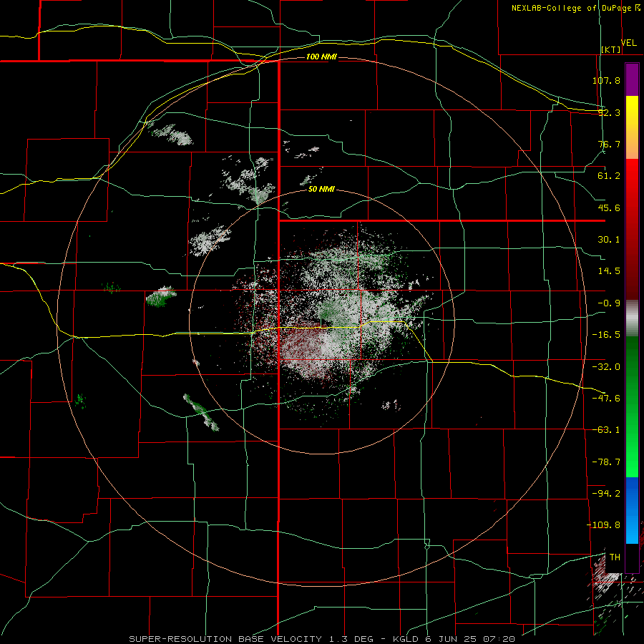
Task: Pick the blue segment of the color bar
Action: pyautogui.click(x=632, y=510)
